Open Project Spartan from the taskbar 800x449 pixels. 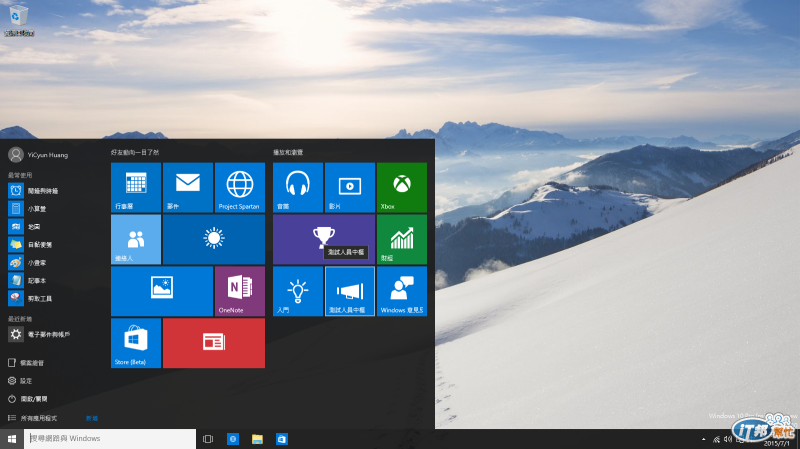[233, 439]
